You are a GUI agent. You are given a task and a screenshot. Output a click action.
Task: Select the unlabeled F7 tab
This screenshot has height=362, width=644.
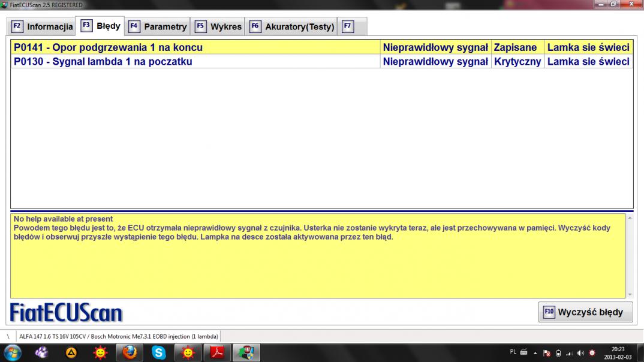tap(353, 27)
